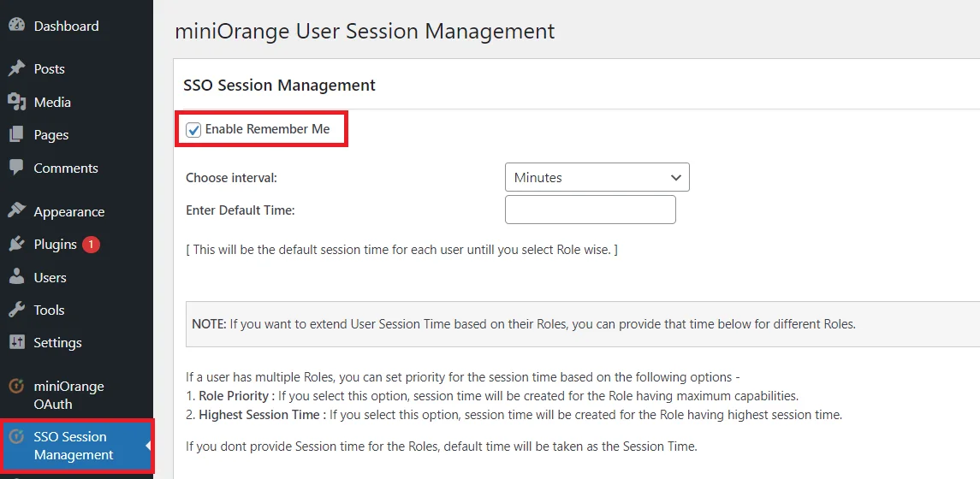Click the bold NOTE text in the notice
The height and width of the screenshot is (479, 980).
[x=209, y=324]
